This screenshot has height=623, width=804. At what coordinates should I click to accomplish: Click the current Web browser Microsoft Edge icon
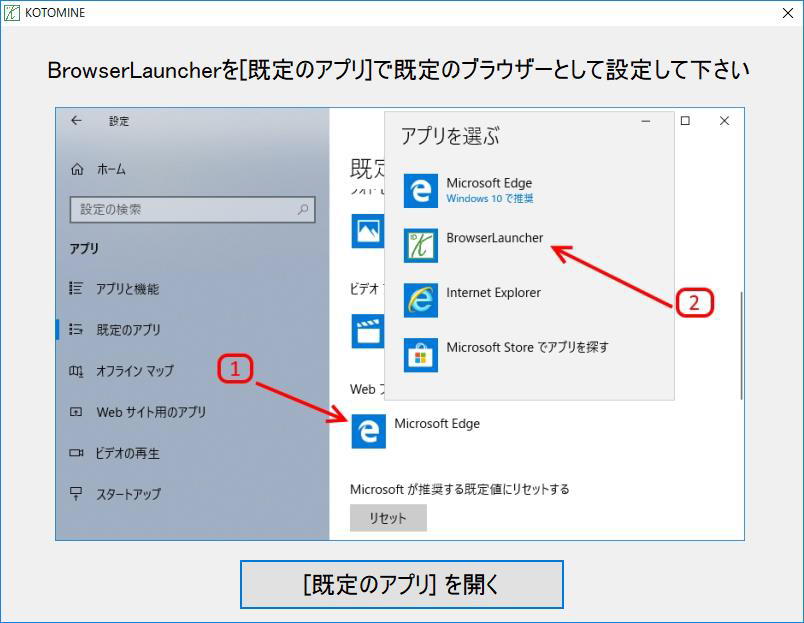click(x=367, y=431)
